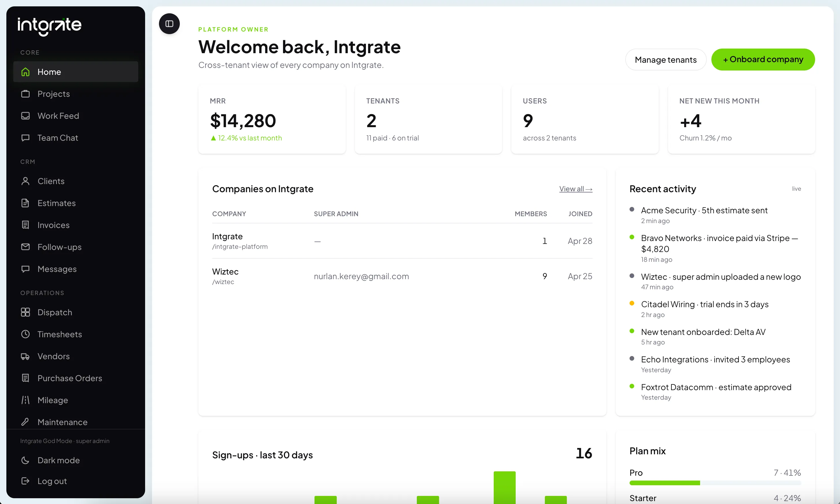Click the Maintenance wrench icon

(x=25, y=422)
